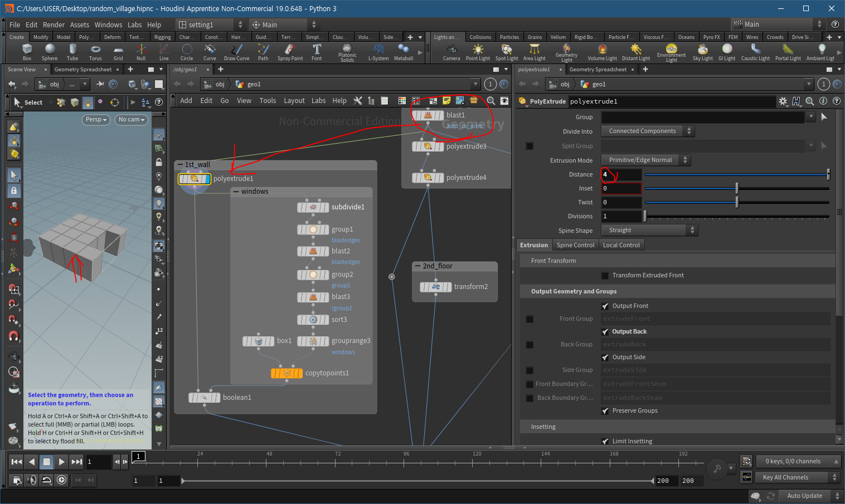This screenshot has height=504, width=845.
Task: Toggle the Output Side checkbox
Action: (605, 357)
